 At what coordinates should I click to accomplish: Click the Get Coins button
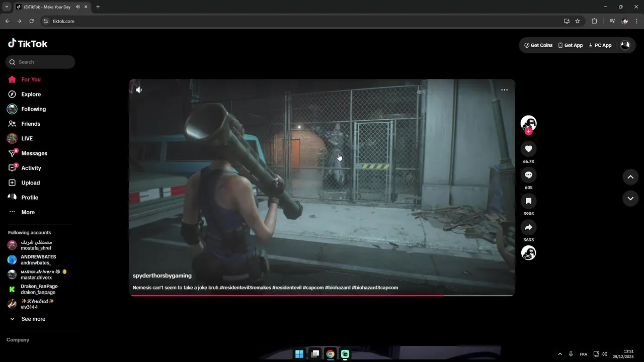(x=538, y=45)
